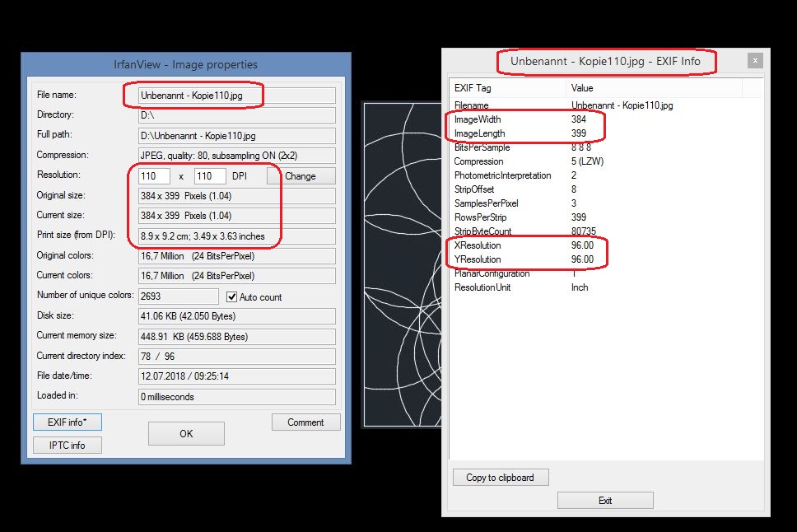Open EXIF info in Image properties
Image resolution: width=797 pixels, height=532 pixels.
tap(68, 422)
